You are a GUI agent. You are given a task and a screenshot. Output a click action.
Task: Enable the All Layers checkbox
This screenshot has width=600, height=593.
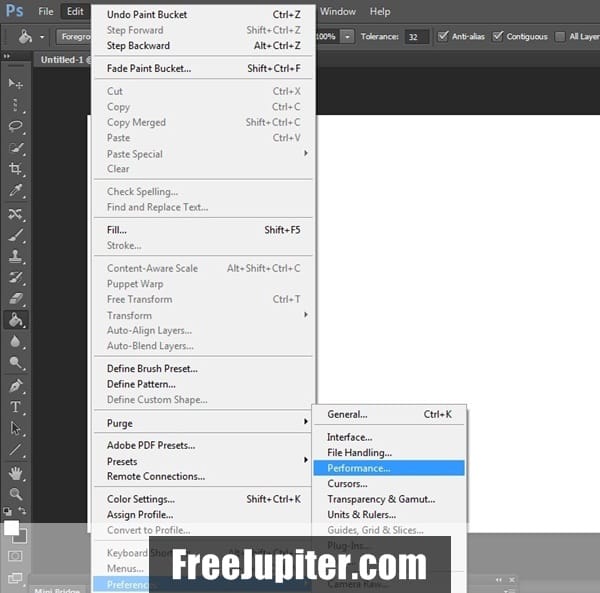pyautogui.click(x=560, y=36)
